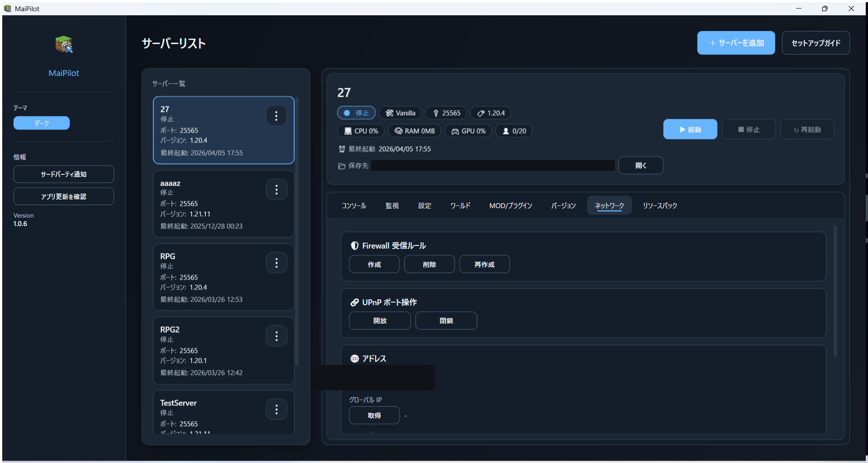Click the 0/20 player count badge

[x=514, y=131]
